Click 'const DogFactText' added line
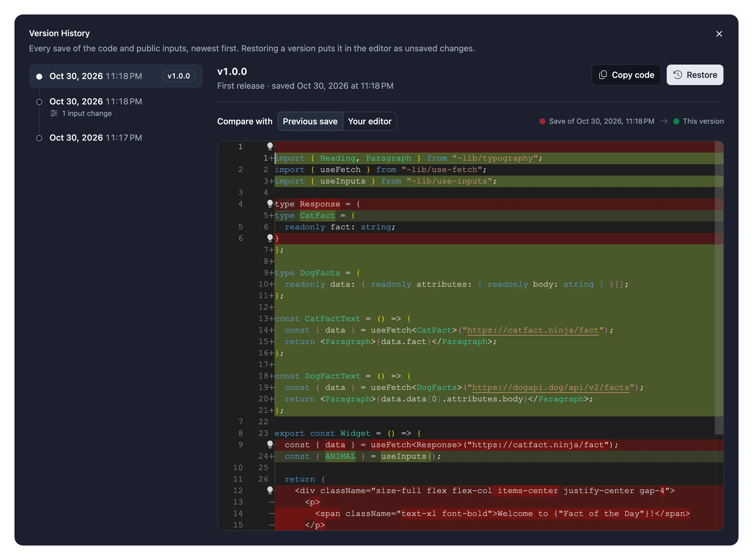Image resolution: width=753 pixels, height=560 pixels. tap(343, 376)
